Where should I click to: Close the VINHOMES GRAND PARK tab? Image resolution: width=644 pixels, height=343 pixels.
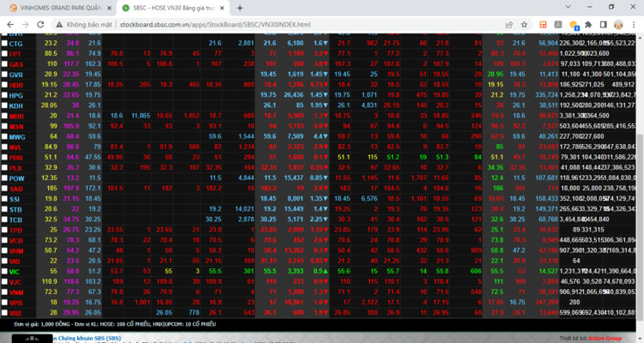[109, 8]
